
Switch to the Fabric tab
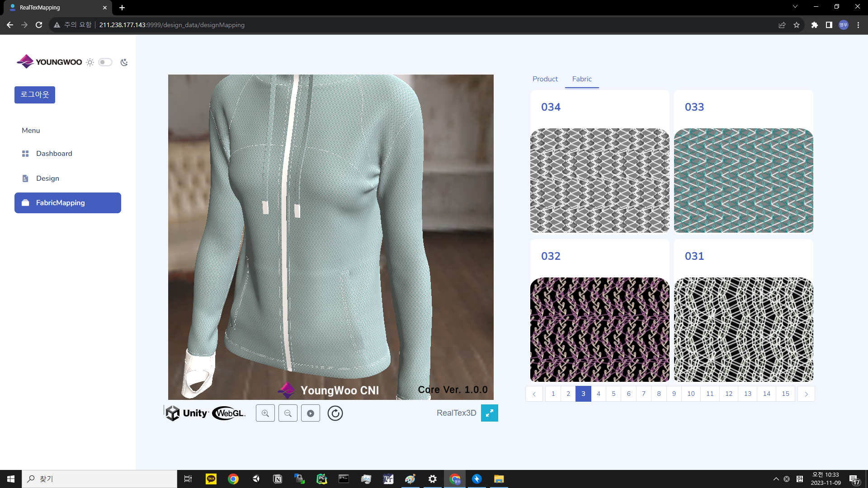[x=581, y=79]
